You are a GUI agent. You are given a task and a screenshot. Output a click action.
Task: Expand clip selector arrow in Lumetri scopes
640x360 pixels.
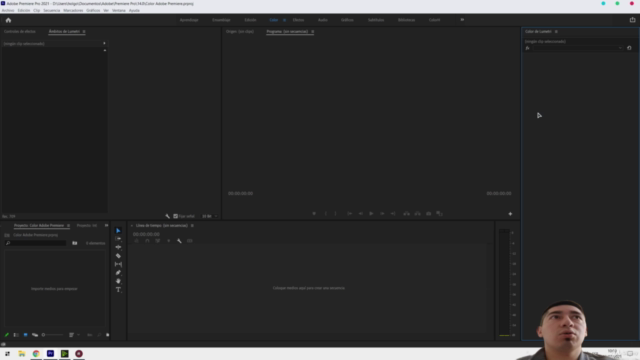tap(104, 43)
